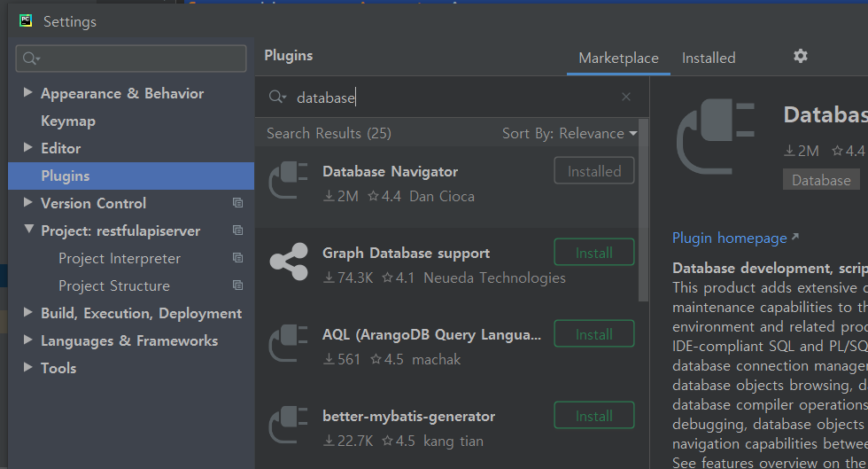Viewport: 868px width, 469px height.
Task: Install AQL ArangoDB Query Language plugin
Action: 594,334
